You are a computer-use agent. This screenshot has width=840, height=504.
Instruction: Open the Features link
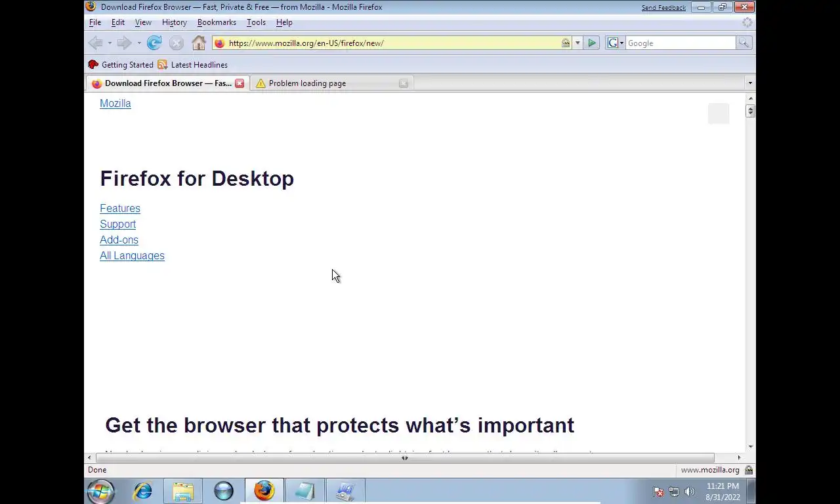pyautogui.click(x=120, y=209)
